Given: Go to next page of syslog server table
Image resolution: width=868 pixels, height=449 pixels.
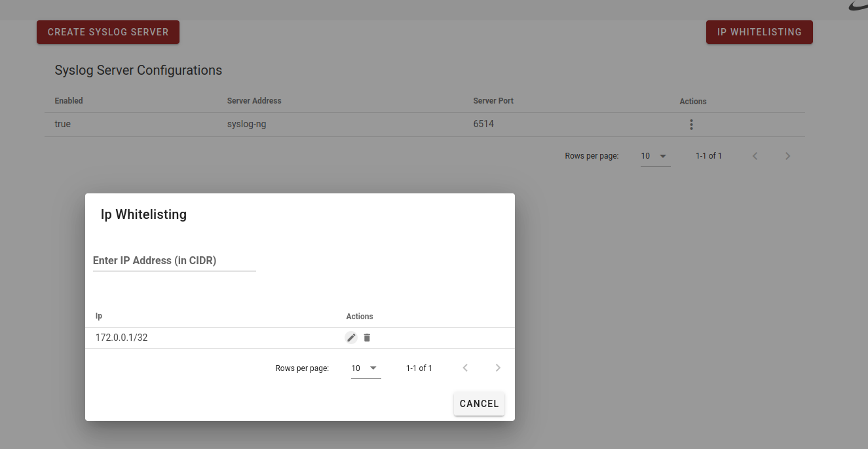Looking at the screenshot, I should coord(787,156).
